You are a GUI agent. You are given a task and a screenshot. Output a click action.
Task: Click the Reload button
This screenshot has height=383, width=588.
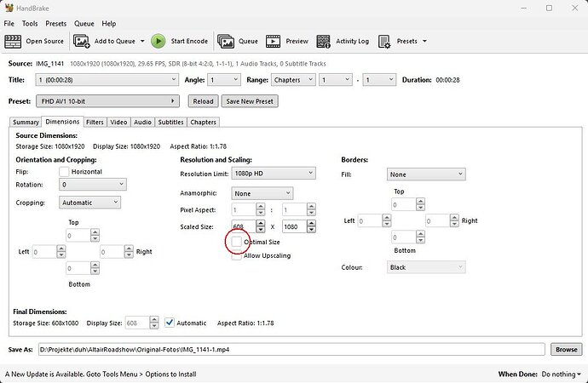[x=203, y=101]
